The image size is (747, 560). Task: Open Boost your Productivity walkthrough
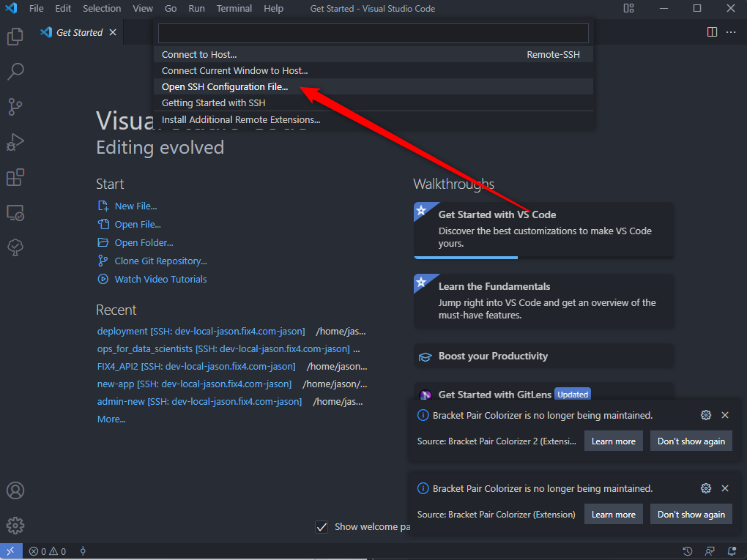(543, 356)
